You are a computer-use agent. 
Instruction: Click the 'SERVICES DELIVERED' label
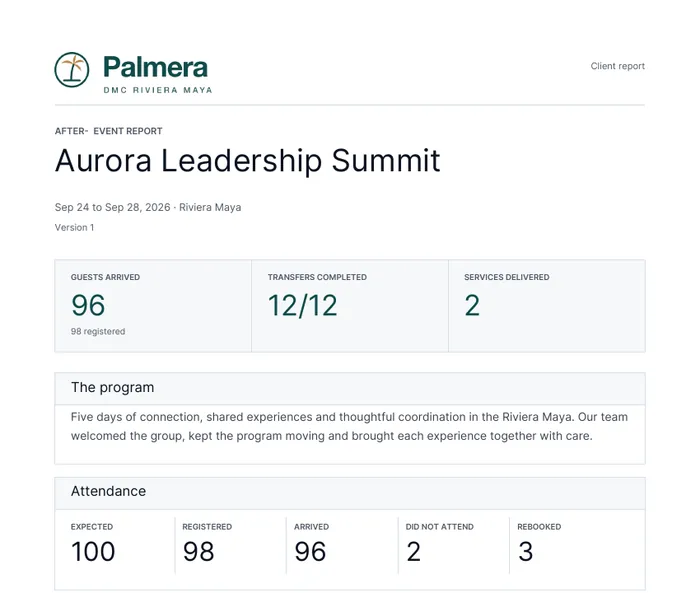(x=507, y=277)
